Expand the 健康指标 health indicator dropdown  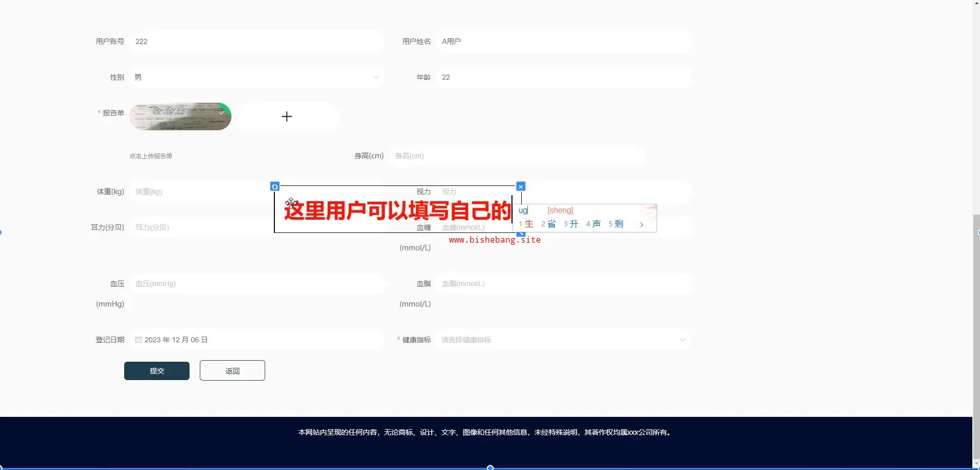coord(563,340)
